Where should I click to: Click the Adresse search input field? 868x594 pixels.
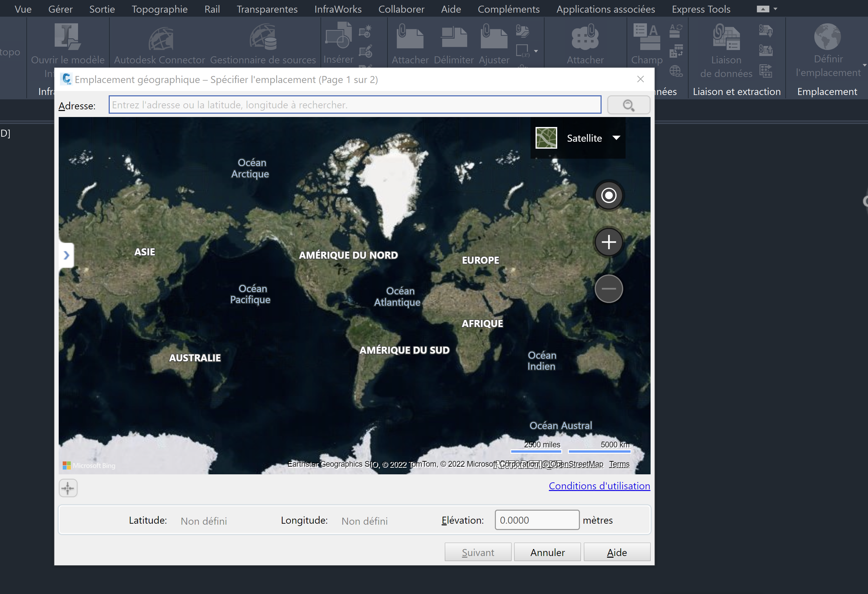pyautogui.click(x=355, y=105)
